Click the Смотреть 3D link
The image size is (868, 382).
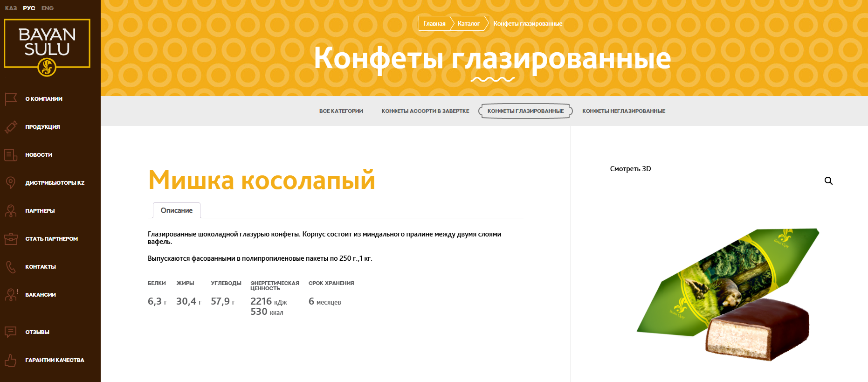(630, 169)
